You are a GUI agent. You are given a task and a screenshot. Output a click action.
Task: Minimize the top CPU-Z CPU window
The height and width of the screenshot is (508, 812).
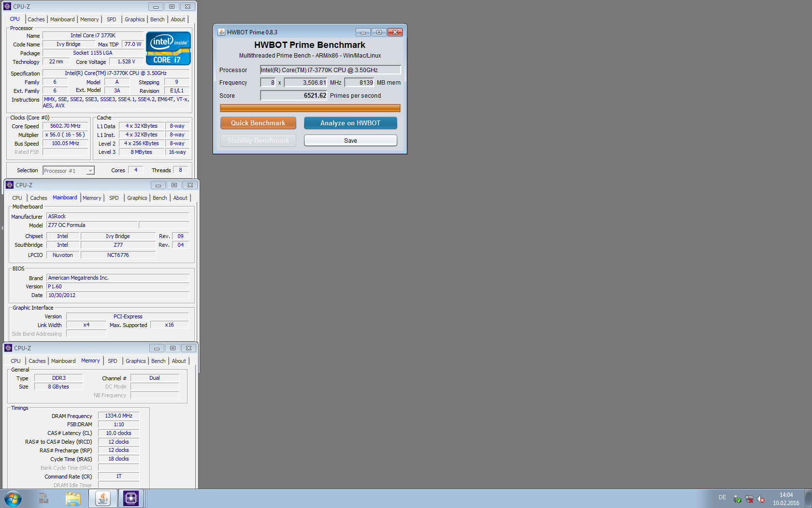pos(156,7)
